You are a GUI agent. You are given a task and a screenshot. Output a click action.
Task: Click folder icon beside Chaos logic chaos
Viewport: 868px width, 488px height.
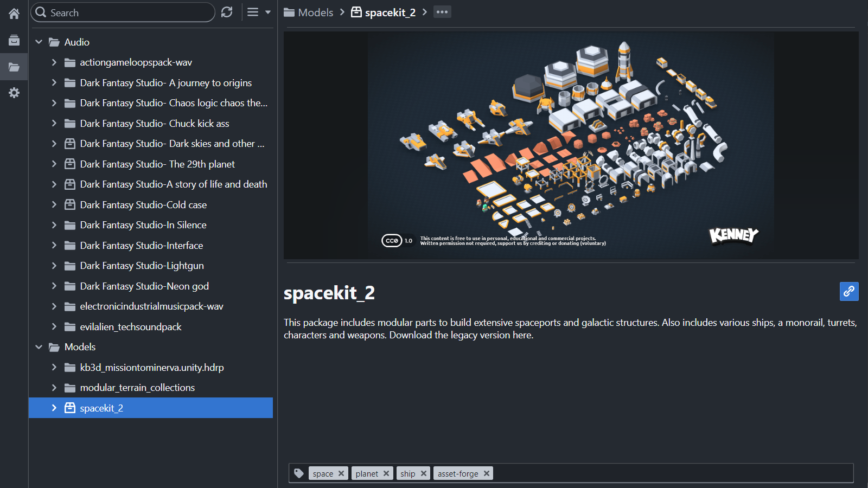[70, 103]
